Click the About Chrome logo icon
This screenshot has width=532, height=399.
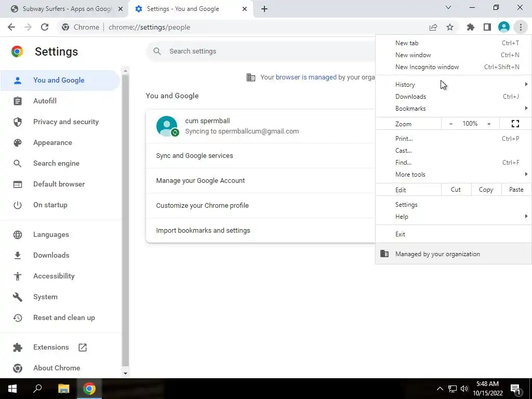[x=18, y=368]
